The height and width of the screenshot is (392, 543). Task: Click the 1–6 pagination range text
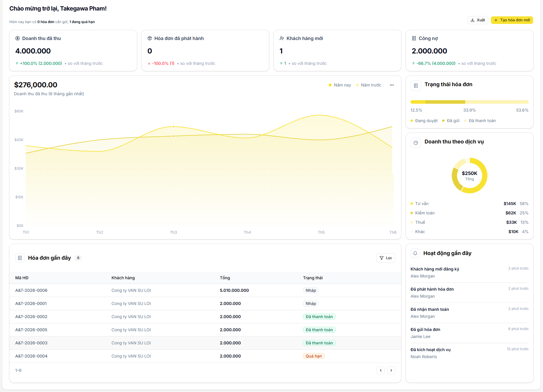coord(18,370)
